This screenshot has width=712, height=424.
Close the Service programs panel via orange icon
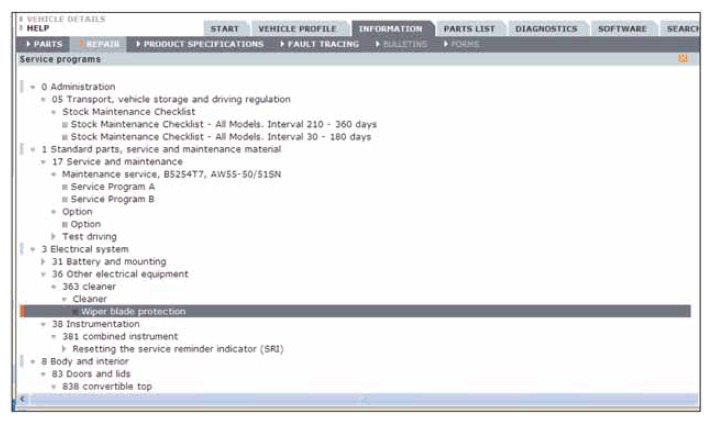pos(682,59)
